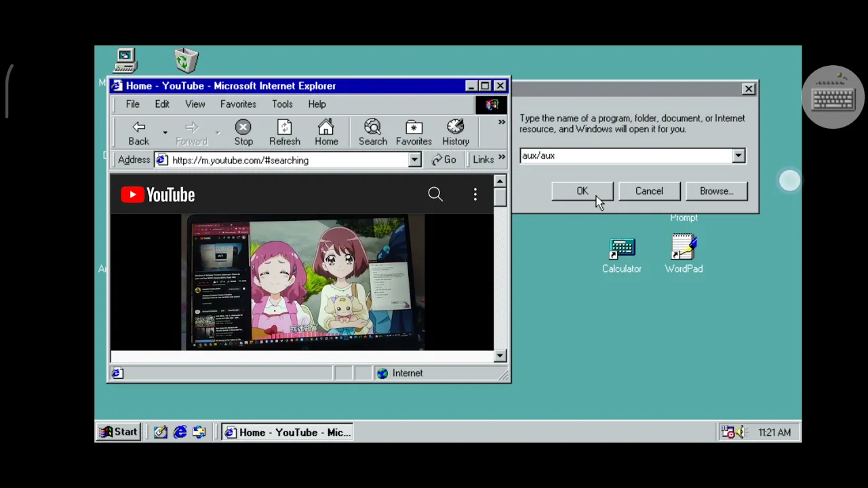Open YouTube three-dot options menu

(475, 195)
